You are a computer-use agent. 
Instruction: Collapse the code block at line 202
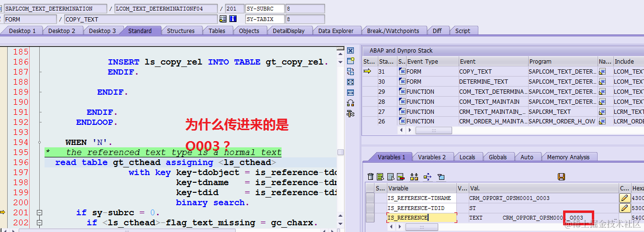(x=40, y=223)
